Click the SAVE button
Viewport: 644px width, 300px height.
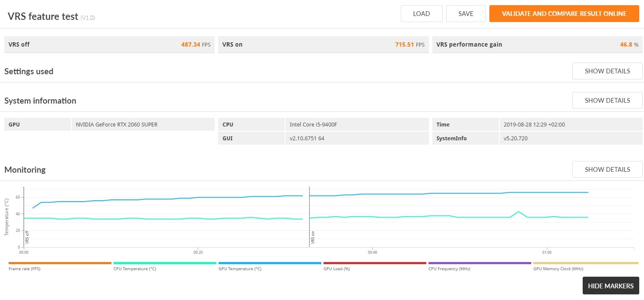coord(466,13)
